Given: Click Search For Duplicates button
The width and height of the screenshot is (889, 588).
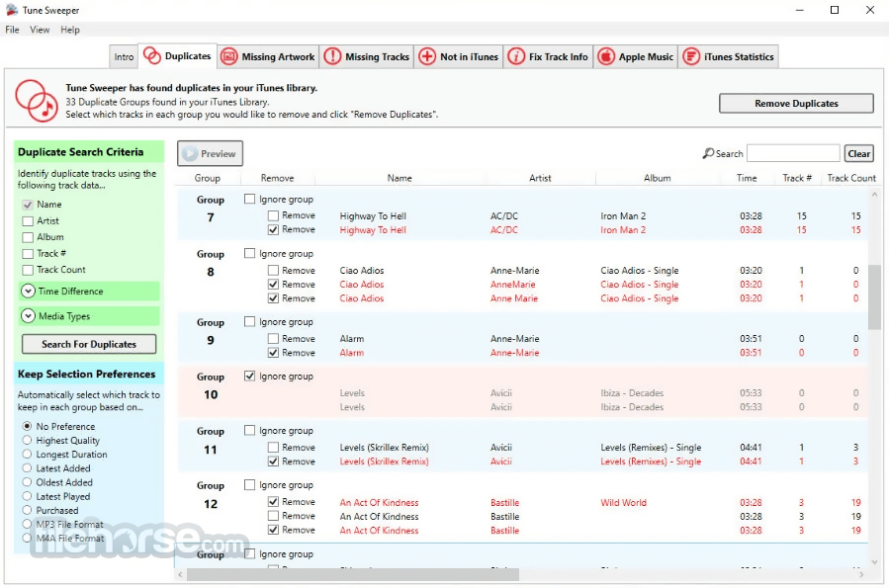Looking at the screenshot, I should pos(89,344).
